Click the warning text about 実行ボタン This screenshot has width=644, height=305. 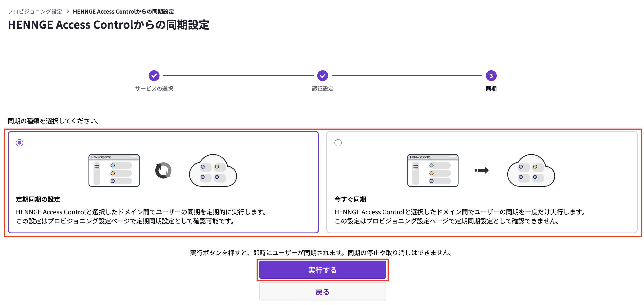[322, 253]
